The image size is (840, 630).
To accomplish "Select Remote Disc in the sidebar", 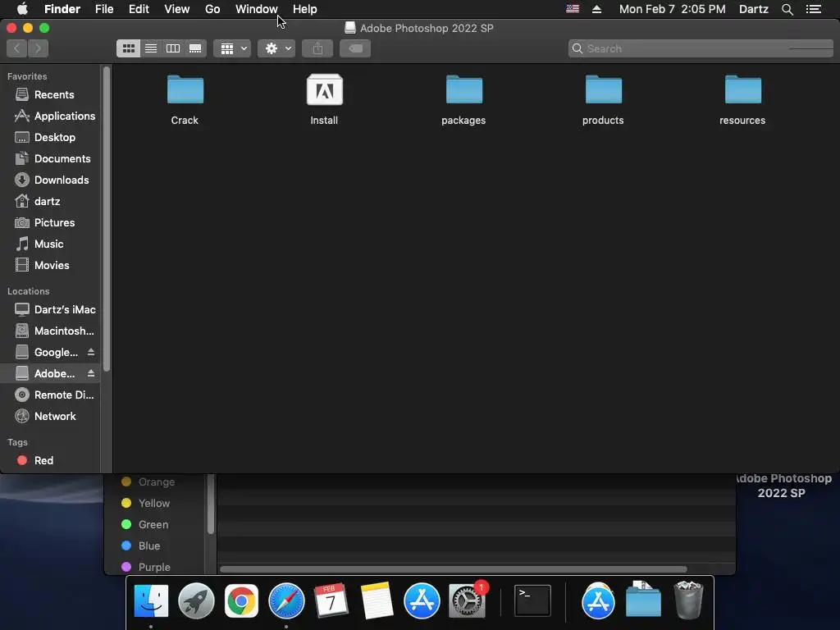I will point(50,395).
